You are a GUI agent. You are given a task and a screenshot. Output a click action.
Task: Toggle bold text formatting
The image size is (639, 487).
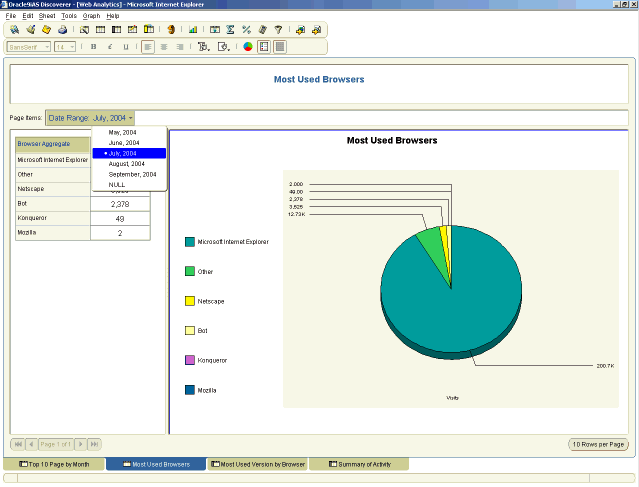pos(94,47)
